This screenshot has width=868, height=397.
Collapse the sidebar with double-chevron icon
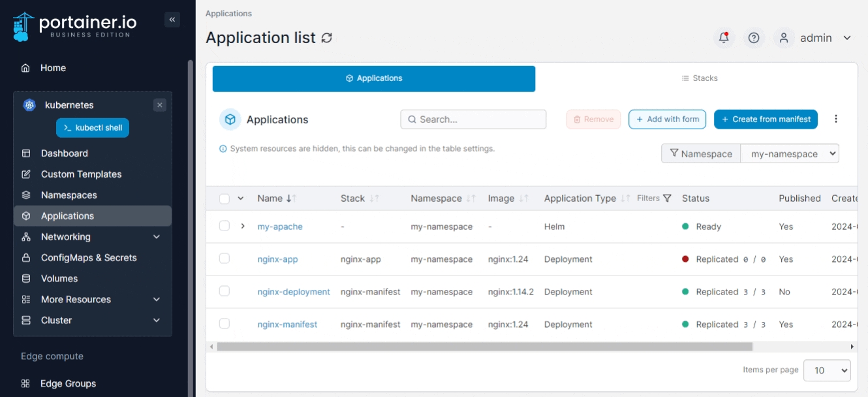click(172, 20)
